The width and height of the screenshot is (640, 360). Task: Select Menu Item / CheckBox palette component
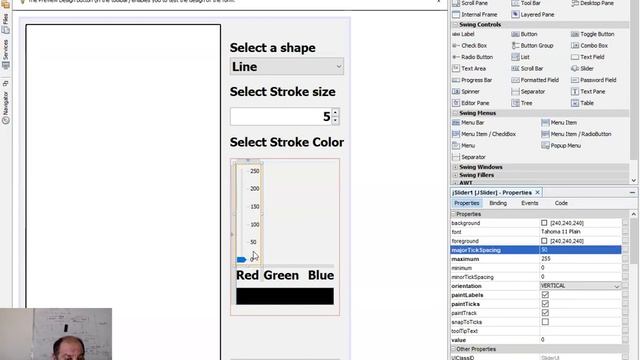coord(484,134)
